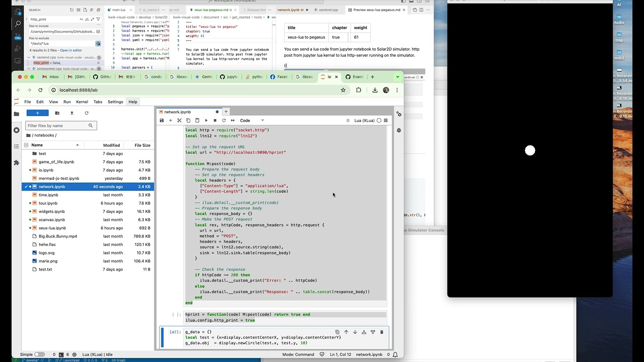The width and height of the screenshot is (644, 362).
Task: Open the cell type dropdown showing Code
Action: (x=252, y=121)
